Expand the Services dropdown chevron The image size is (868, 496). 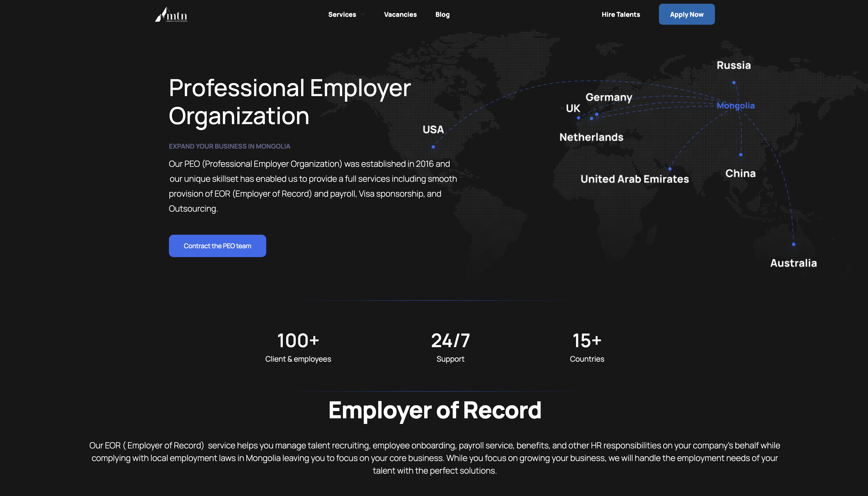(x=362, y=15)
